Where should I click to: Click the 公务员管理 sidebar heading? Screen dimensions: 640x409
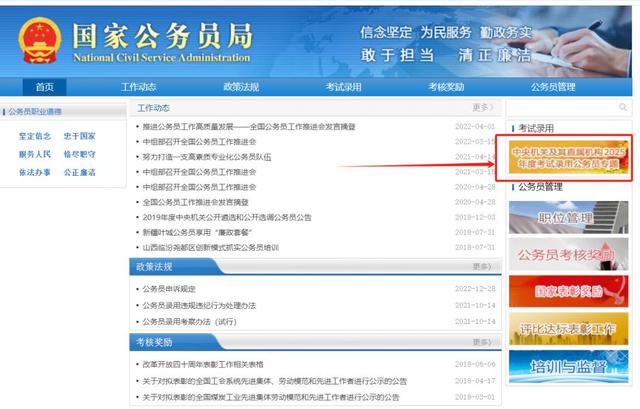click(x=540, y=187)
